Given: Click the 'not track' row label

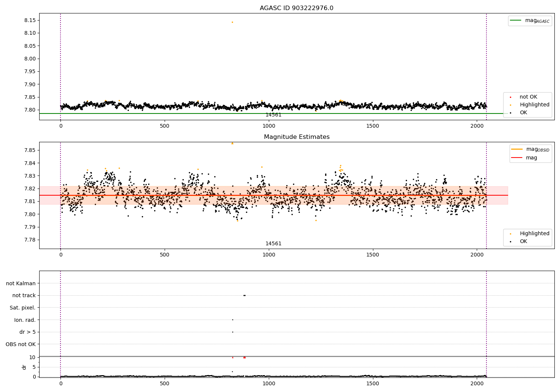Looking at the screenshot, I should [x=24, y=295].
